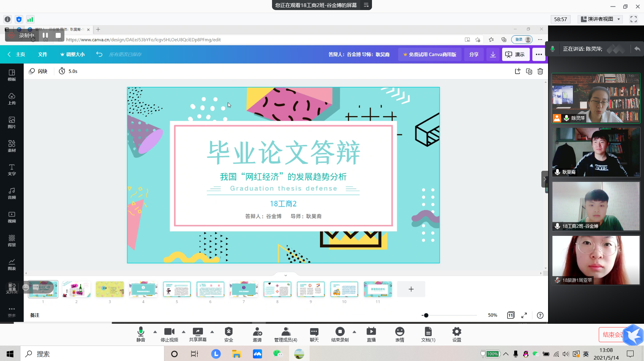
Task: Open the 文字 text tool panel
Action: pos(12,170)
